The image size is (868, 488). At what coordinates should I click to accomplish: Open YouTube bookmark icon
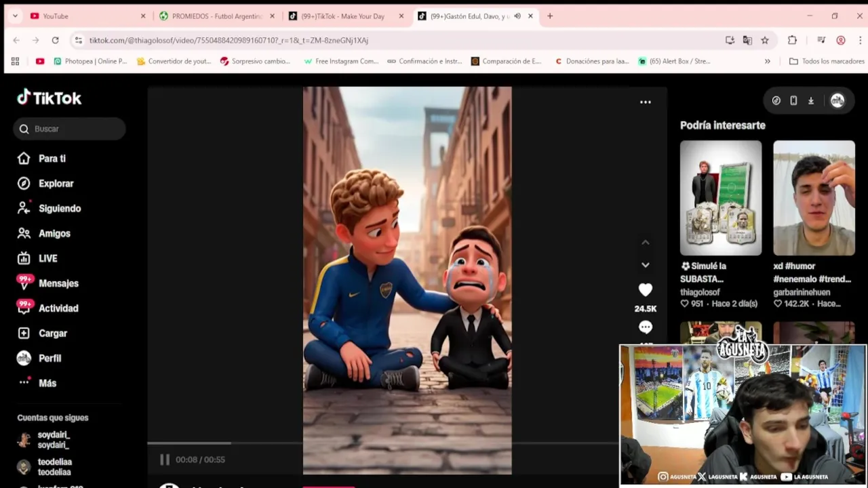click(40, 61)
